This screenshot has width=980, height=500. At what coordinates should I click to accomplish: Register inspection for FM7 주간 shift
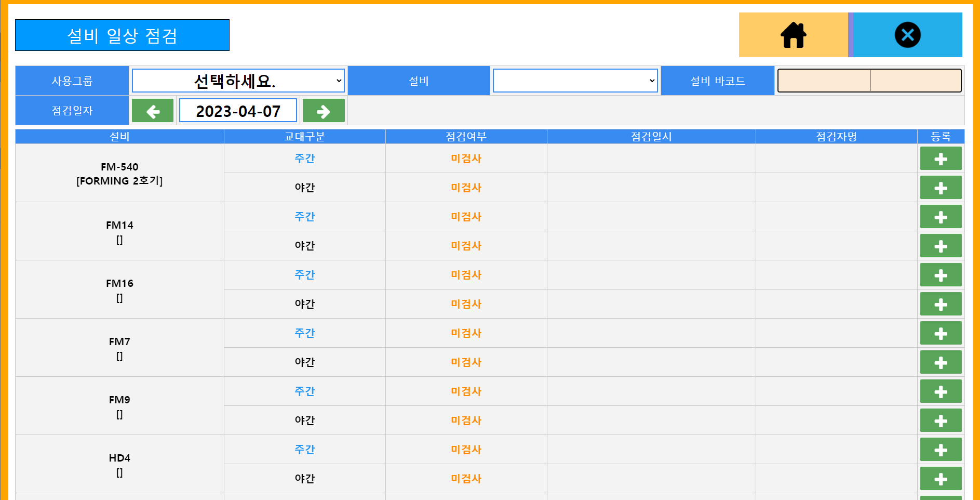pos(941,333)
